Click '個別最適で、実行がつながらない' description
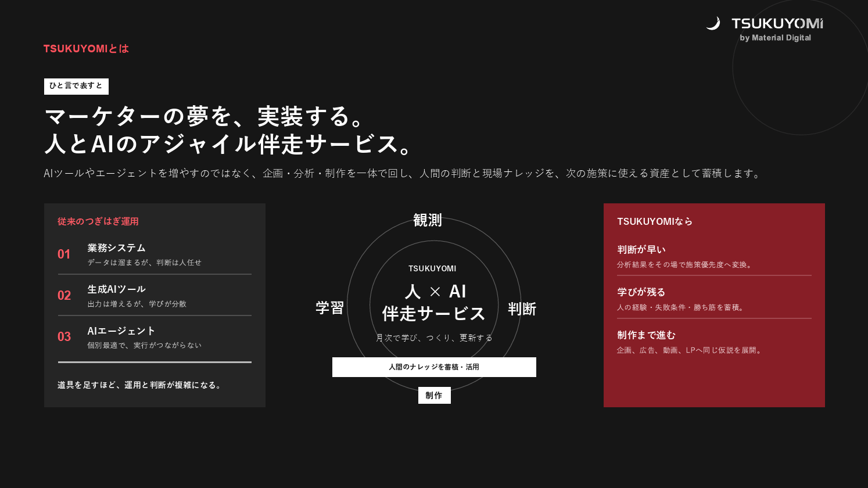This screenshot has width=868, height=488. [x=145, y=345]
